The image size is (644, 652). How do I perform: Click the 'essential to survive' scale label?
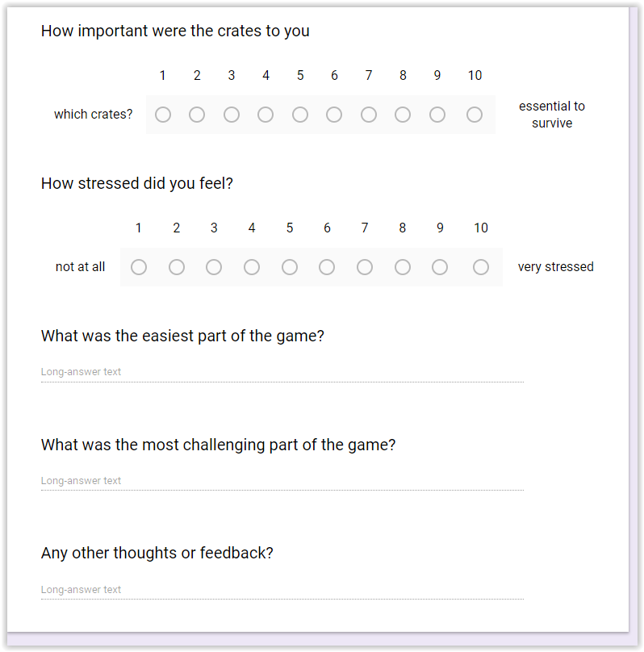coord(552,115)
